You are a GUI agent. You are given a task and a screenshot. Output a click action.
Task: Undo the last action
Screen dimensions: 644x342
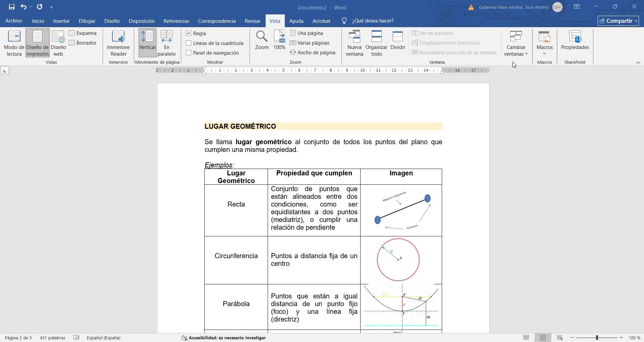point(23,7)
